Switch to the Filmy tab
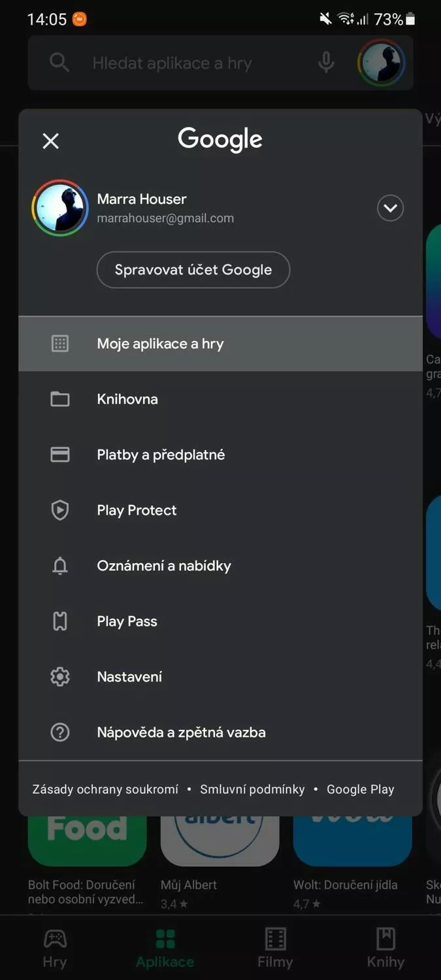Image resolution: width=441 pixels, height=980 pixels. [x=275, y=949]
